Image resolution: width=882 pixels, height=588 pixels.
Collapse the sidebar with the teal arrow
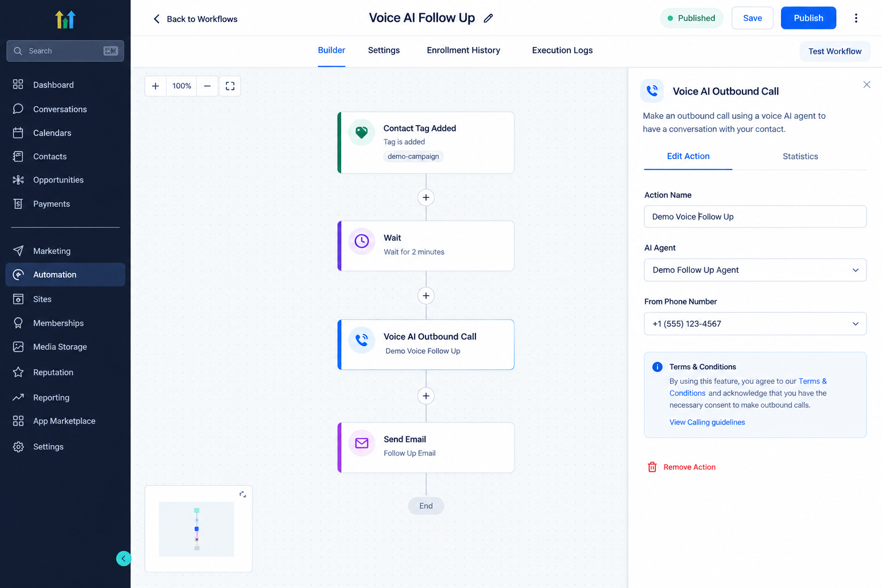click(123, 559)
